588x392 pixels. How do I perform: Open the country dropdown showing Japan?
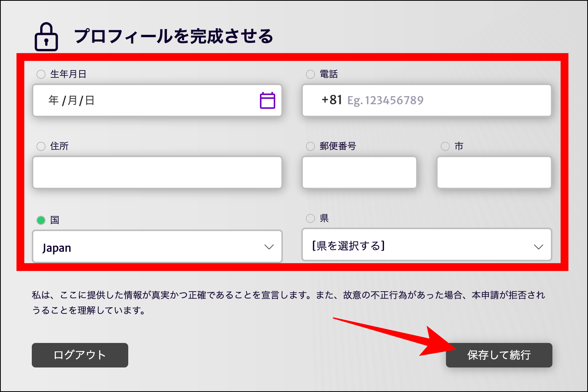click(x=157, y=246)
